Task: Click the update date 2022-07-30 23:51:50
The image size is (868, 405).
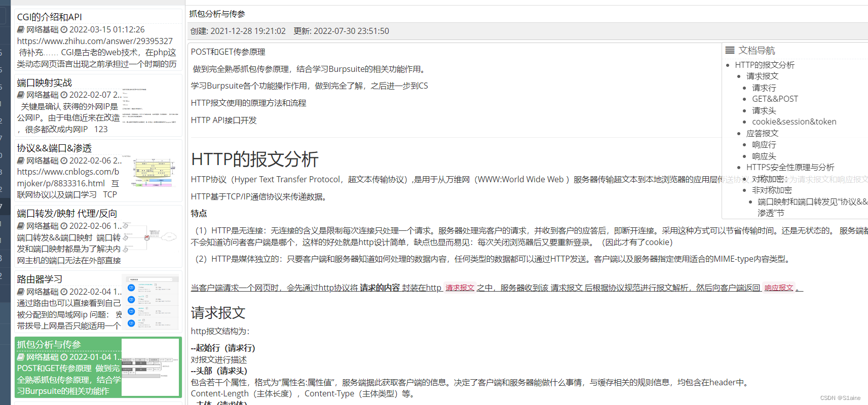Action: click(x=352, y=31)
